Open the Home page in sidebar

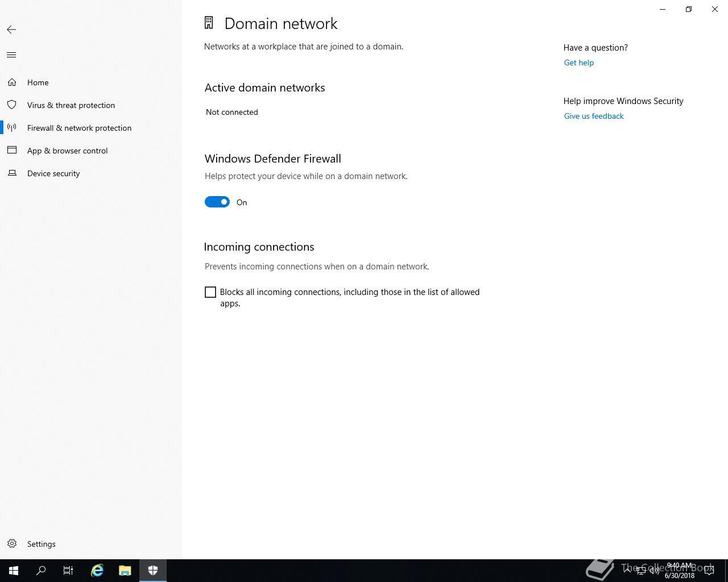(91, 82)
